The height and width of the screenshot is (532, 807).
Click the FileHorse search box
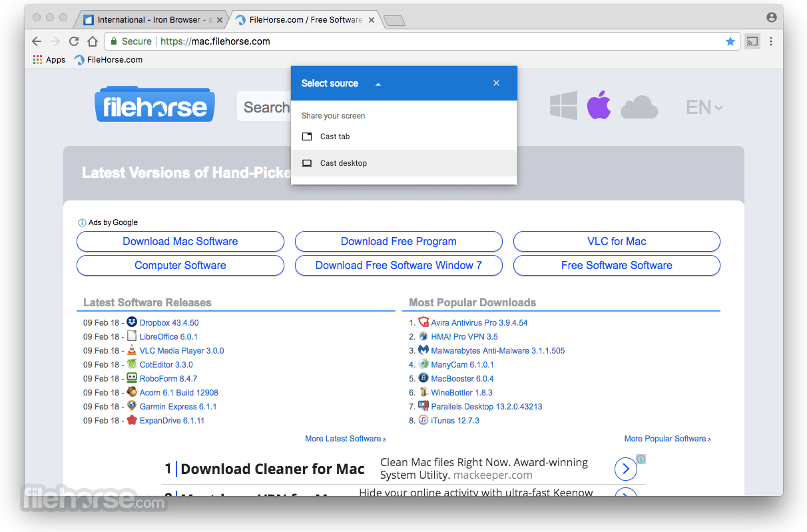pos(264,107)
